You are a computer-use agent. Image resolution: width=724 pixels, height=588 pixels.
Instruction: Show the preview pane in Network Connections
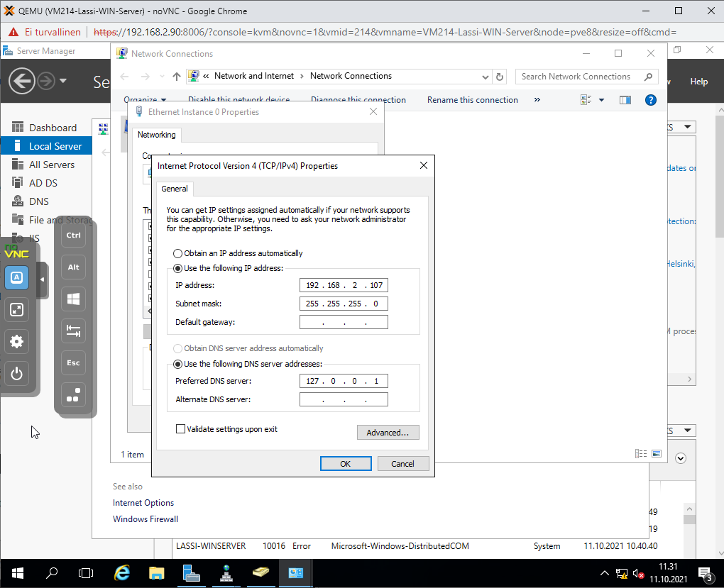click(625, 100)
